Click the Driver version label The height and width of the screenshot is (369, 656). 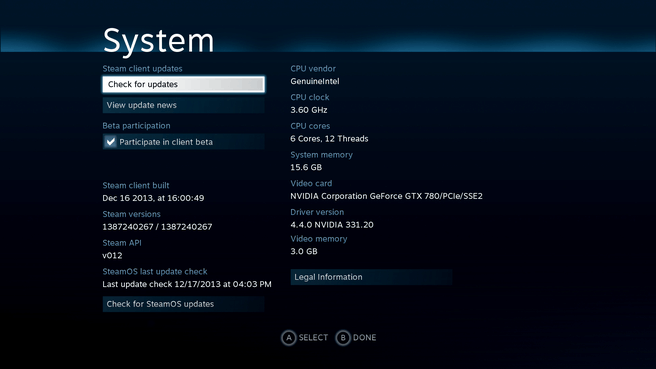(x=317, y=212)
